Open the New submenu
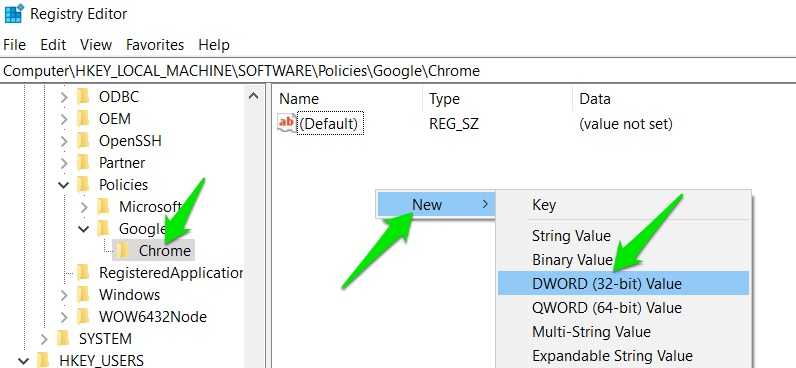Screen dimensions: 796x368 [x=436, y=204]
